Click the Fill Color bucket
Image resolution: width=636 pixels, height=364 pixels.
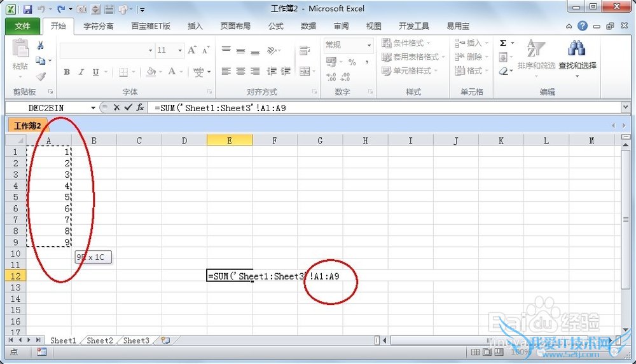(151, 72)
